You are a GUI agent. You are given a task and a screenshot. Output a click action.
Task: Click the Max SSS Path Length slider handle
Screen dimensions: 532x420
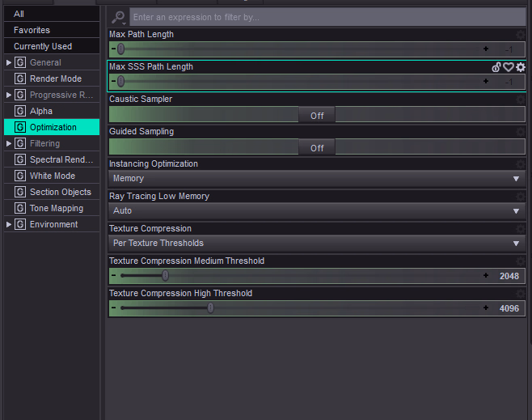[120, 81]
